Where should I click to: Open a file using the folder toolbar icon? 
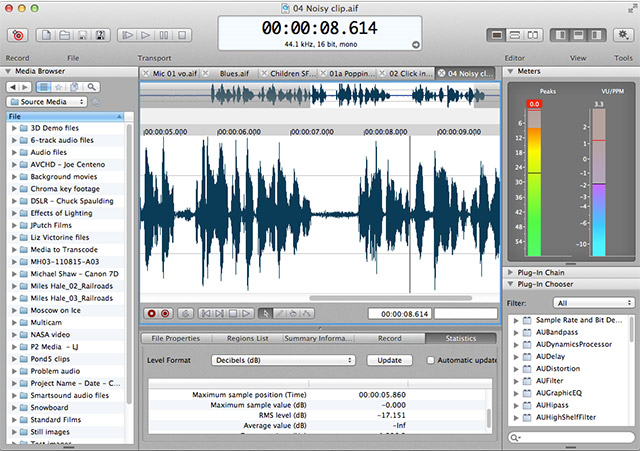(64, 35)
